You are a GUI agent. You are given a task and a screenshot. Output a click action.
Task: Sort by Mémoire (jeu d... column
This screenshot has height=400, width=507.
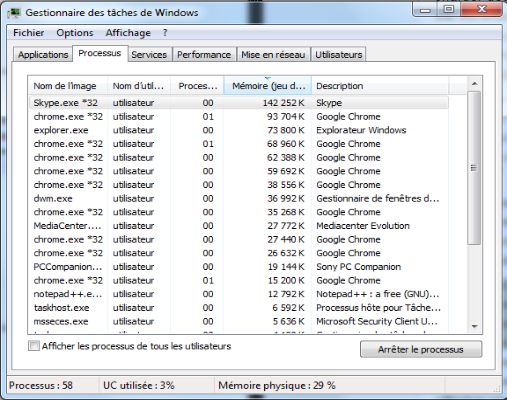pyautogui.click(x=268, y=86)
